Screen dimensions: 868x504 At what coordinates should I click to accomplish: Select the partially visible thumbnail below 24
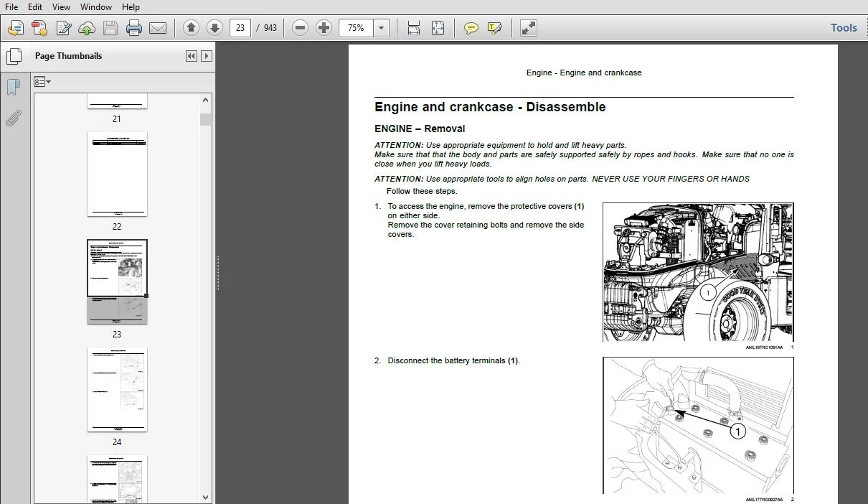tap(117, 479)
